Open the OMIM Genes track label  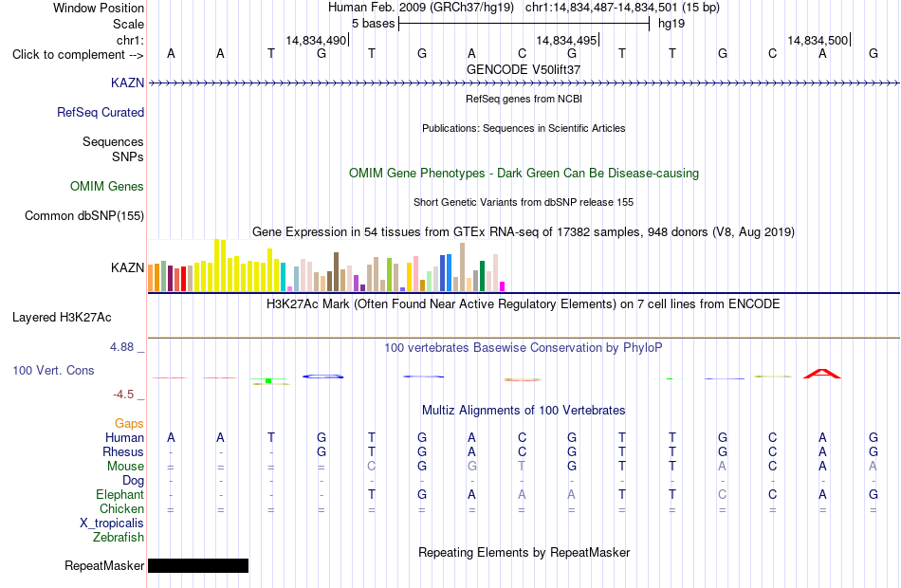coord(107,186)
